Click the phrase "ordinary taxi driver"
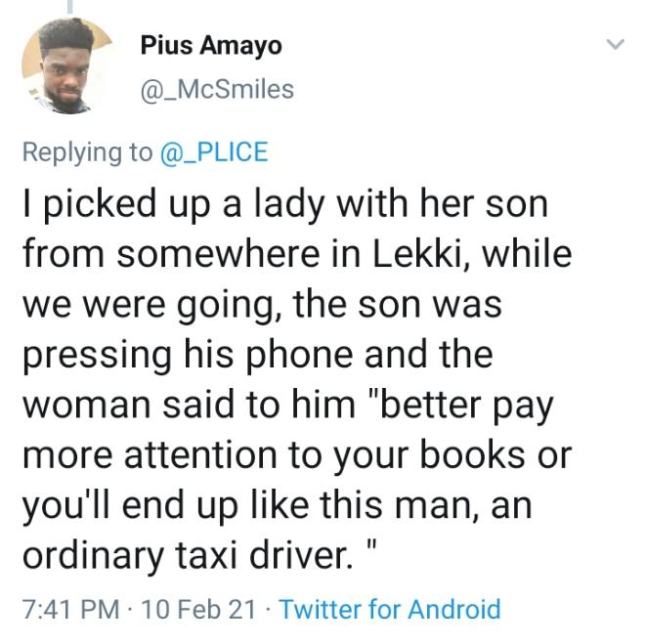Screen dimensions: 646x644 point(185,555)
